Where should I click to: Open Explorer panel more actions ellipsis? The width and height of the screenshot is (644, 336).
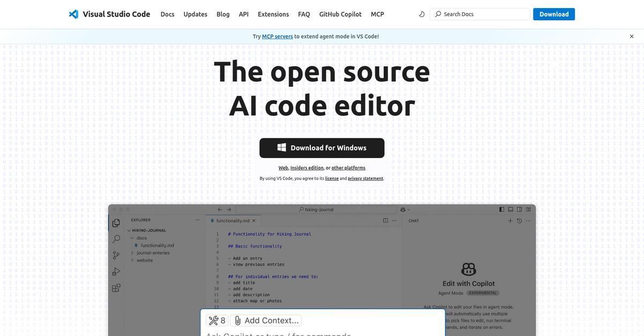[198, 220]
